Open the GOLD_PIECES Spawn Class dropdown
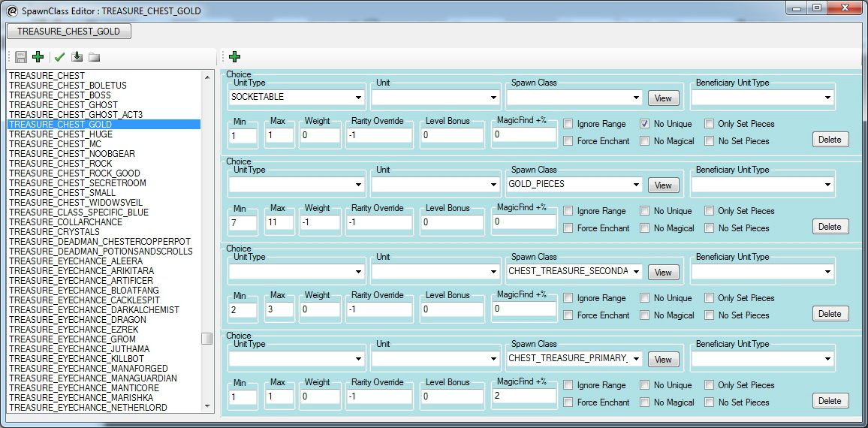This screenshot has height=428, width=868. (637, 185)
